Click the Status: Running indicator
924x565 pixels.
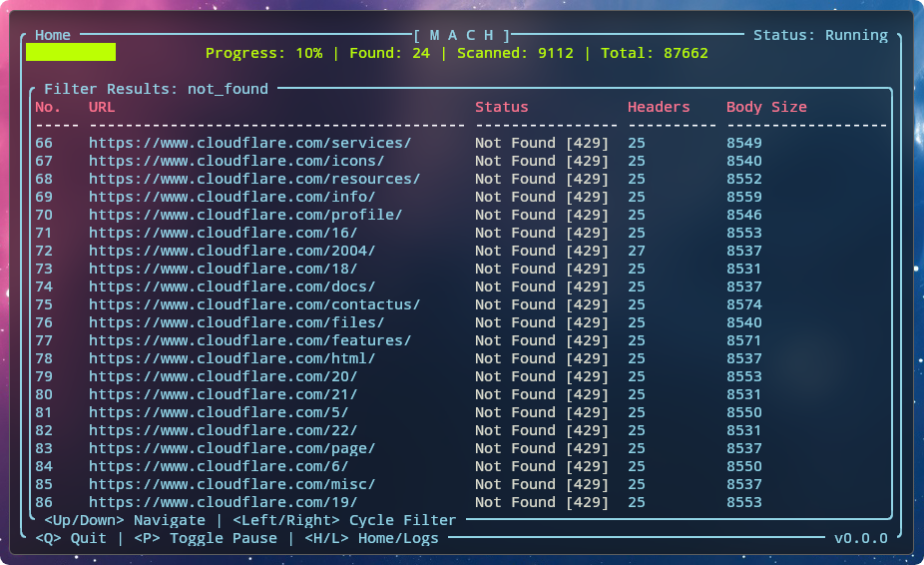(x=820, y=35)
